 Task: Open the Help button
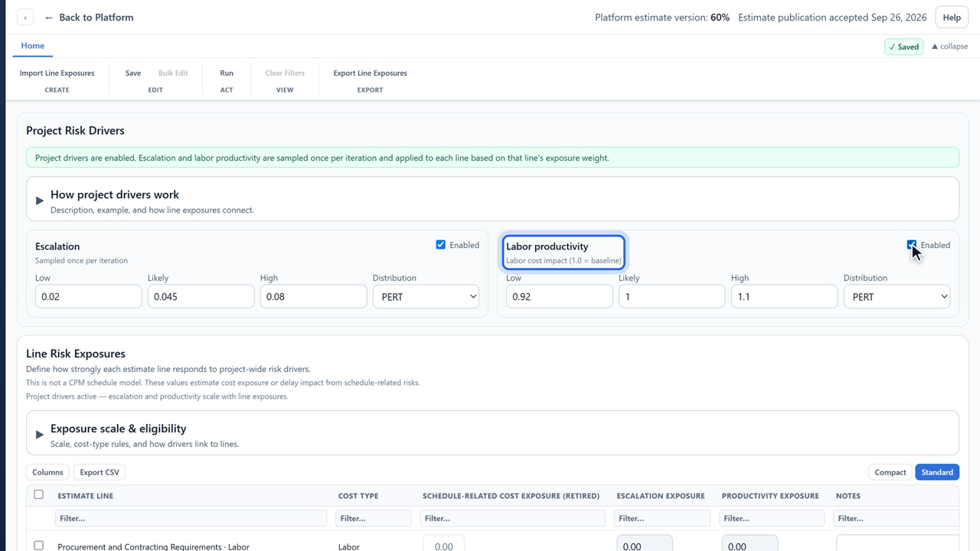click(x=952, y=18)
